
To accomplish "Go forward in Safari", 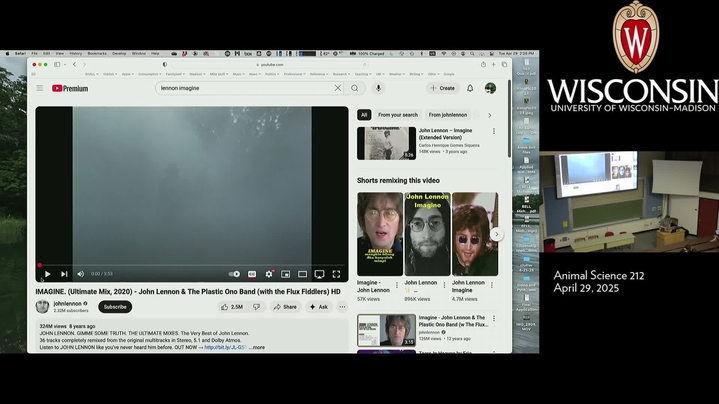I will pyautogui.click(x=84, y=65).
